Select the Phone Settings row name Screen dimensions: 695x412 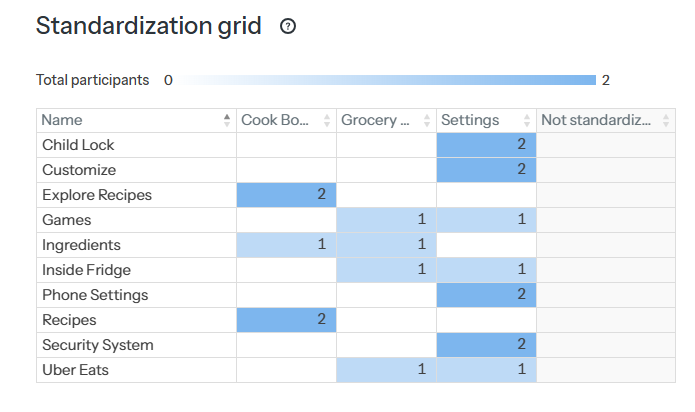pos(95,295)
